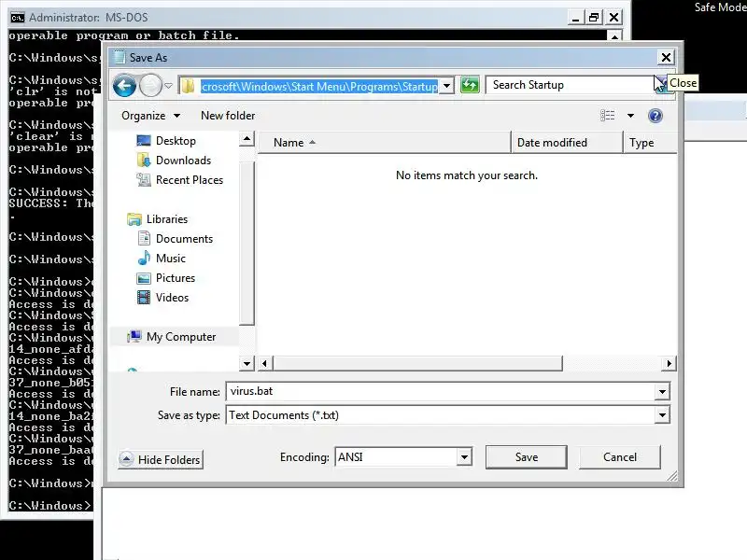
Task: Click Hide Folders to collapse browser pane
Action: (161, 459)
